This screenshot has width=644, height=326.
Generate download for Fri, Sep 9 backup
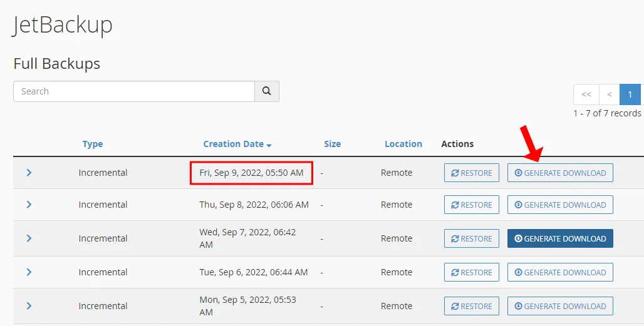coord(560,173)
